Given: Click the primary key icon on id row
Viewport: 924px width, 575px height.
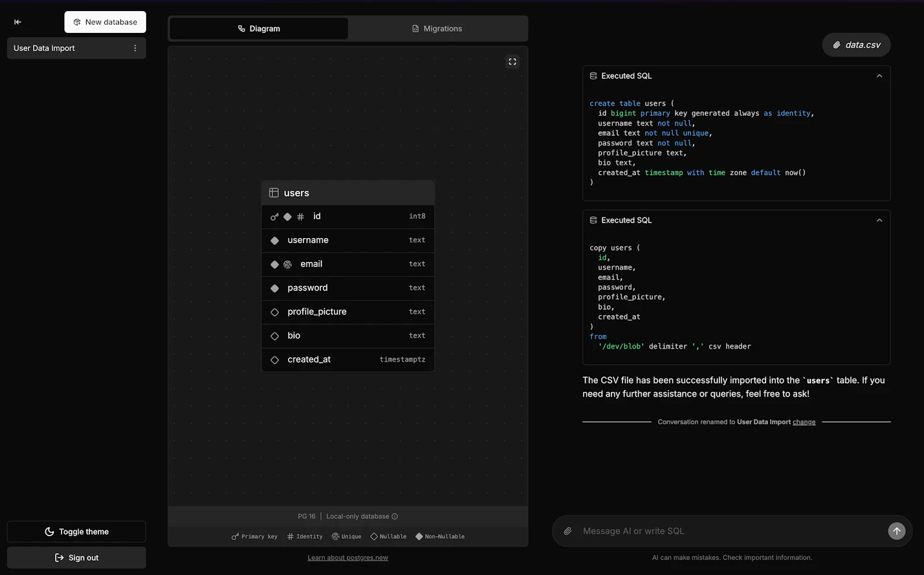Looking at the screenshot, I should pos(274,217).
